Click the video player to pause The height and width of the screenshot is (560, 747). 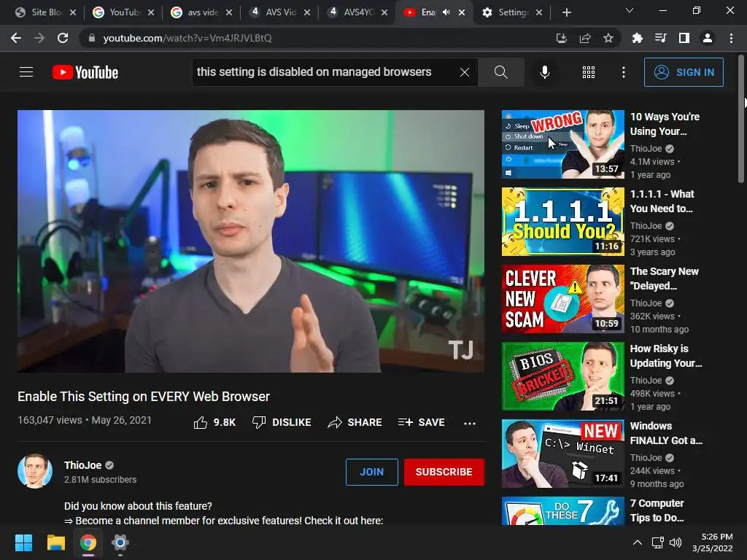point(251,241)
